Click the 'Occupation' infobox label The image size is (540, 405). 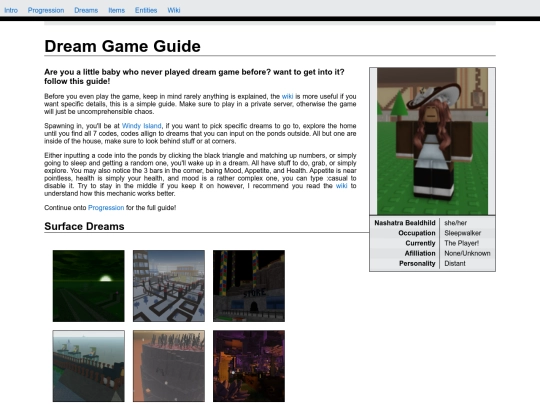pyautogui.click(x=417, y=233)
